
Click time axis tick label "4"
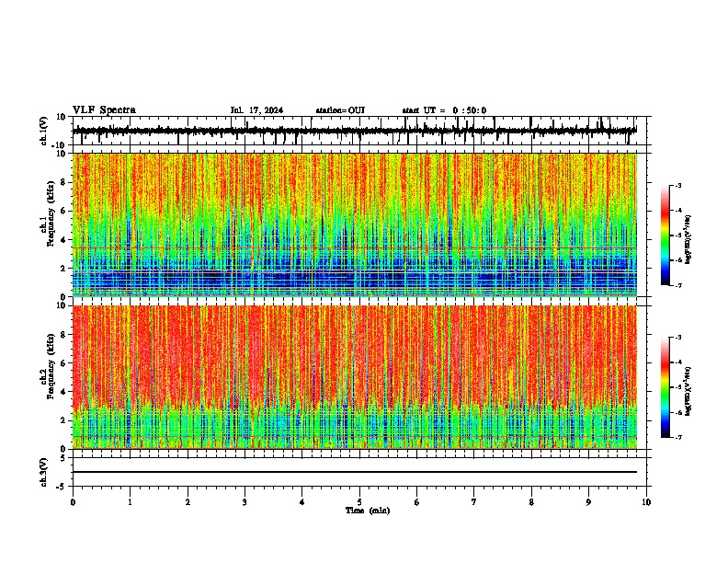point(302,502)
